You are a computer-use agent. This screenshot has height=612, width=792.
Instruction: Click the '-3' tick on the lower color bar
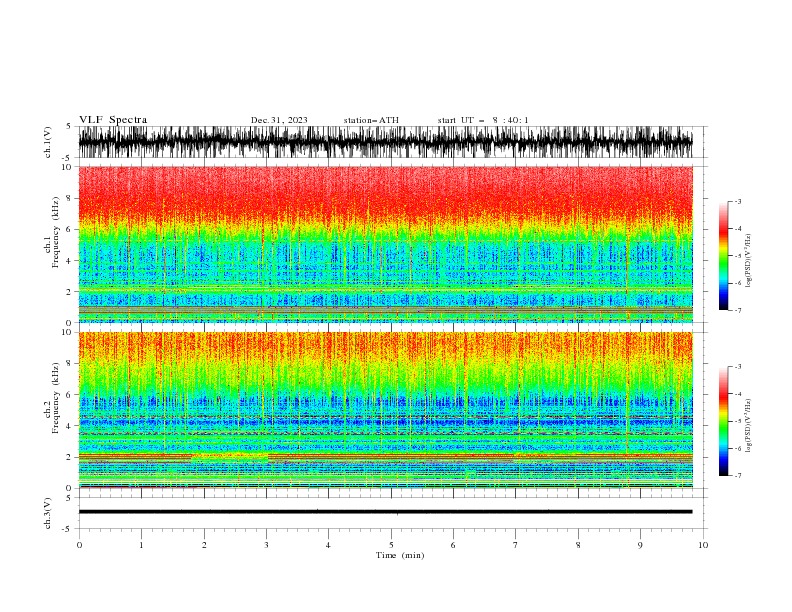[737, 367]
